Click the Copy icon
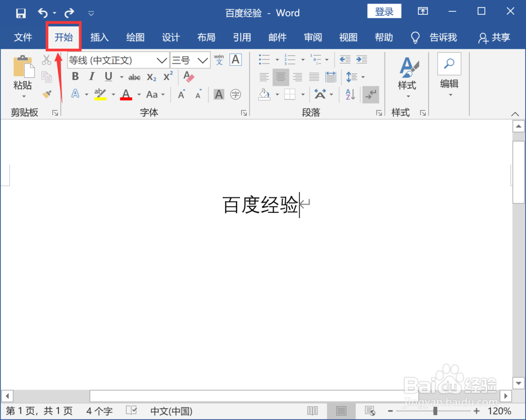526x420 pixels. point(47,77)
